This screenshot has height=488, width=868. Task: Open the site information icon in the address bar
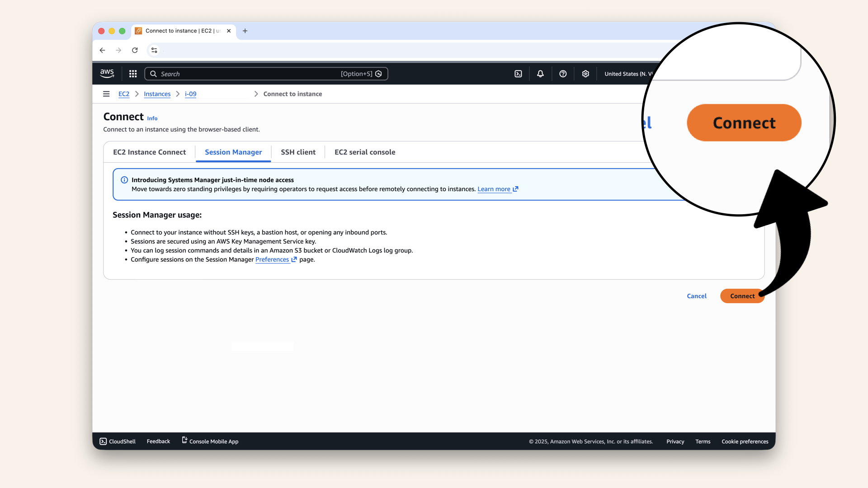[x=154, y=50]
